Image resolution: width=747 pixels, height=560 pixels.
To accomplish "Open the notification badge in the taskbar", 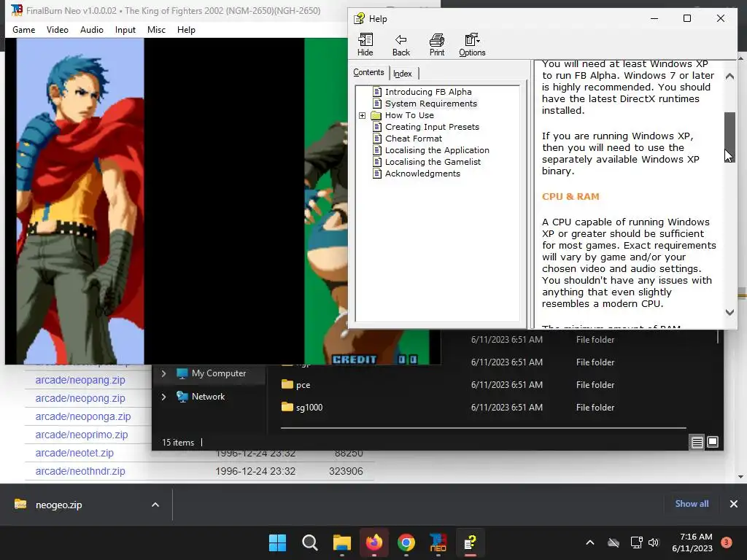I will [x=727, y=542].
